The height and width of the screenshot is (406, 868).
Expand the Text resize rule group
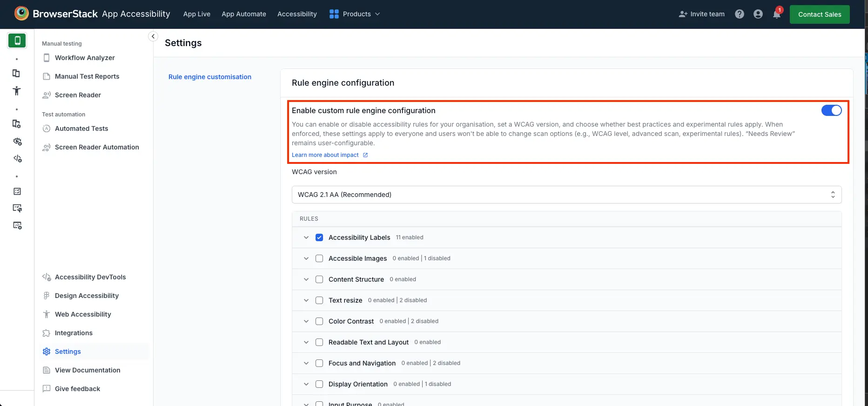coord(306,300)
